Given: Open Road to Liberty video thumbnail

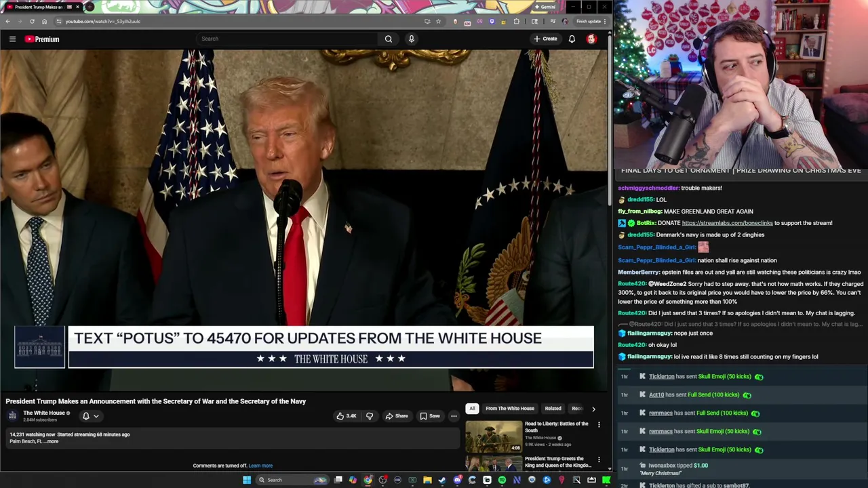Looking at the screenshot, I should tap(494, 436).
